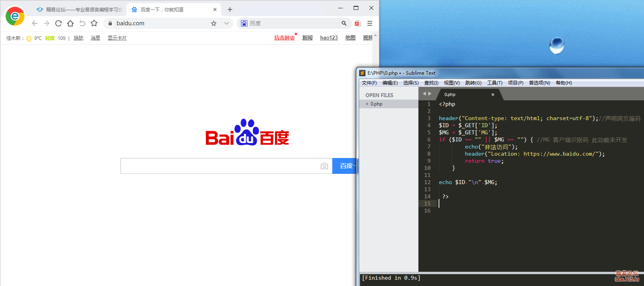Open the browser hamburger menu
Screen dimensions: 644x286
[370, 23]
